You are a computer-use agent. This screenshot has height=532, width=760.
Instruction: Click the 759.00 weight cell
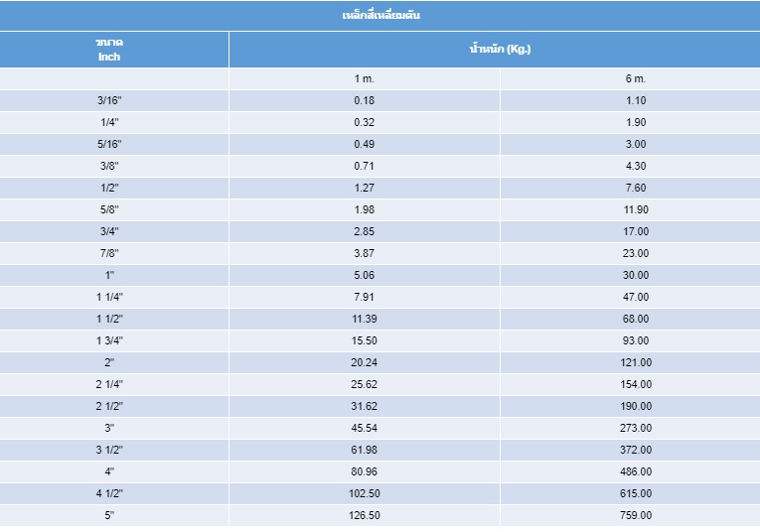point(636,515)
